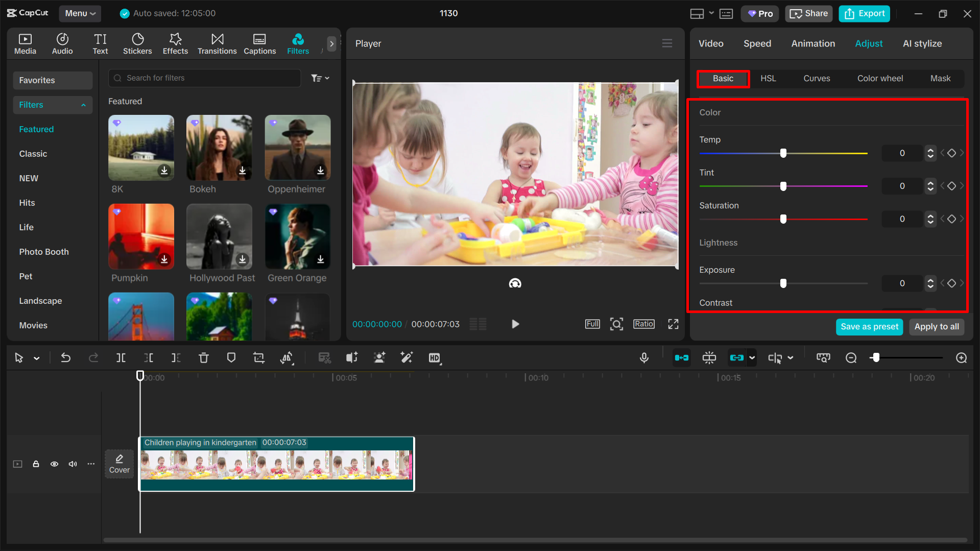Activate the voiceover microphone tool
Image resolution: width=980 pixels, height=551 pixels.
tap(644, 357)
